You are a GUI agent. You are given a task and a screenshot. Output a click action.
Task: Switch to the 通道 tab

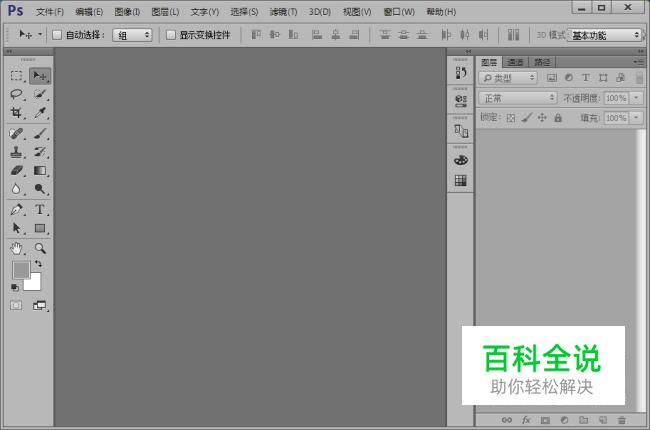click(x=515, y=62)
